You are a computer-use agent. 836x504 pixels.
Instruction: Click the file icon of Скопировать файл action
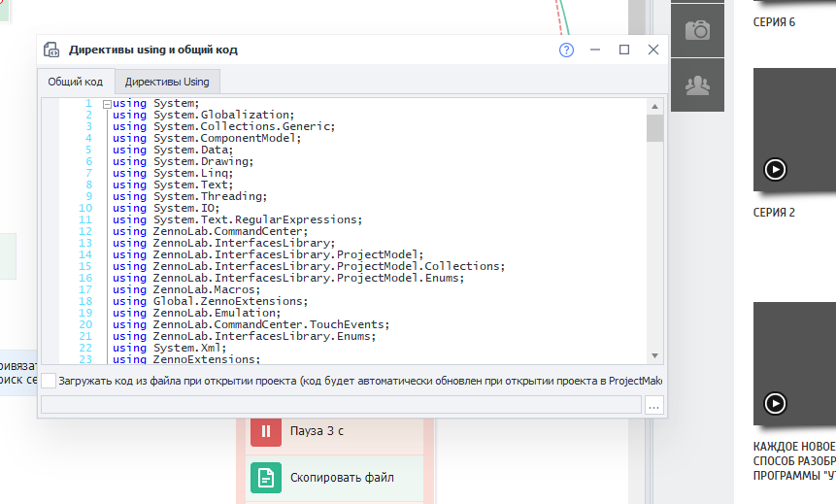click(x=266, y=478)
